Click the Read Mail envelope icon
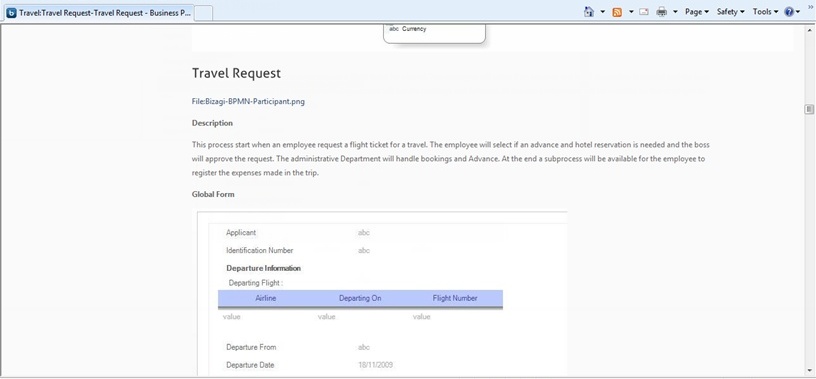Image resolution: width=816 pixels, height=379 pixels. (x=644, y=11)
